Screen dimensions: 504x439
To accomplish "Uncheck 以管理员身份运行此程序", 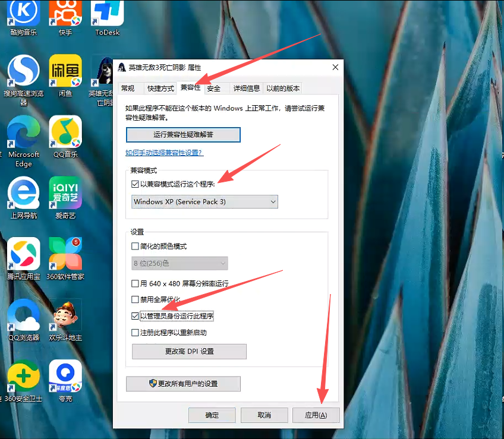I will tap(136, 316).
